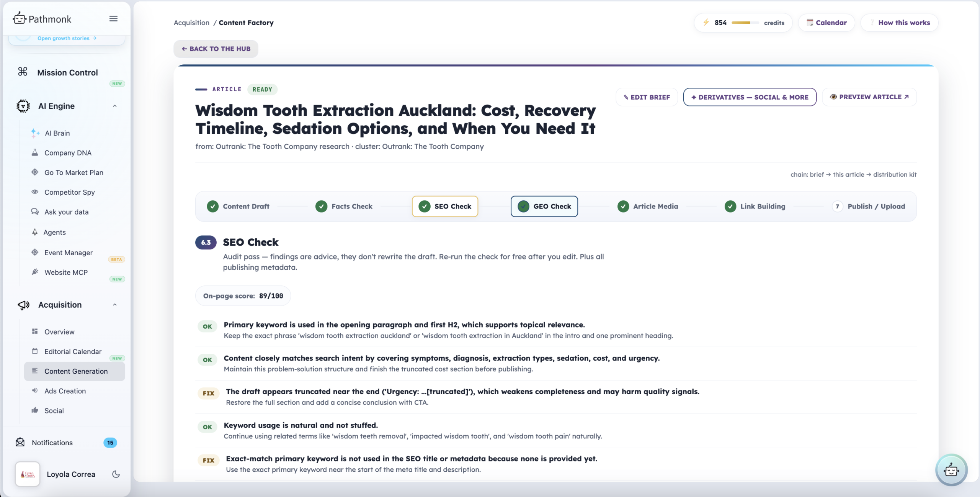This screenshot has width=980, height=497.
Task: Toggle dark mode moon icon
Action: point(116,474)
